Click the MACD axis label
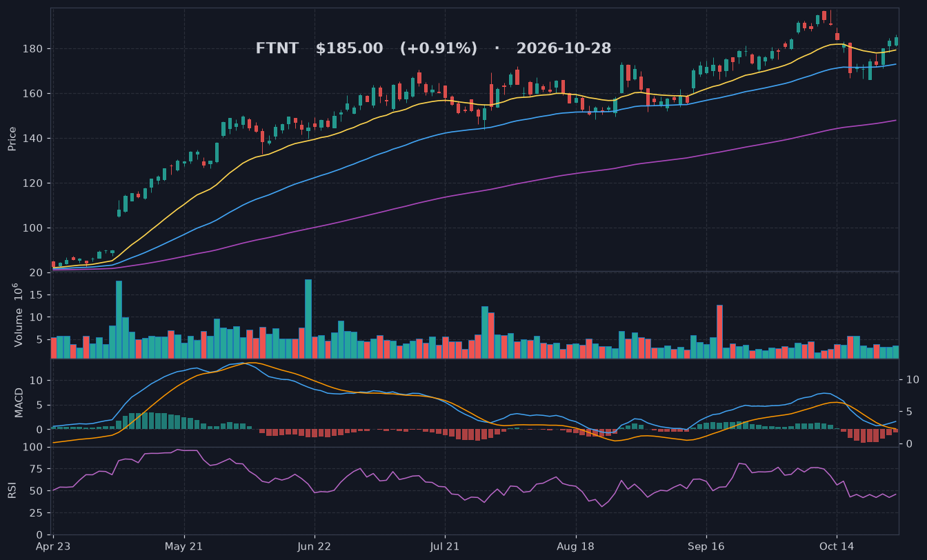Screen dimensions: 927x560 [19, 402]
